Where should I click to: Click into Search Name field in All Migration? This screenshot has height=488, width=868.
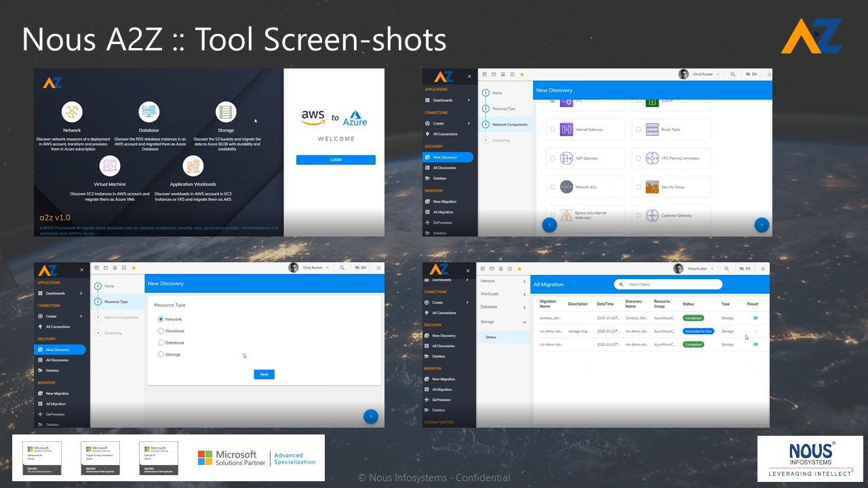coord(668,285)
